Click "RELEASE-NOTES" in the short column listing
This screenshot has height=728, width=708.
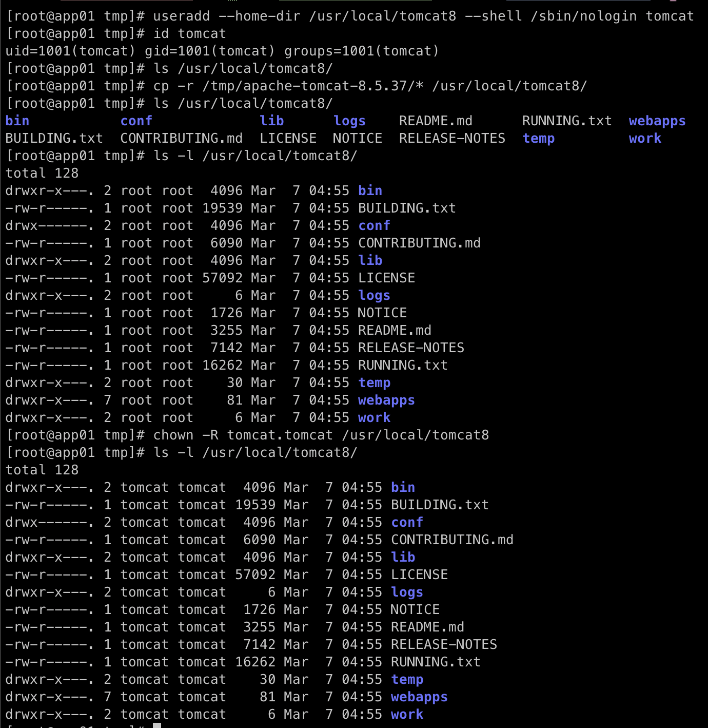coord(453,139)
